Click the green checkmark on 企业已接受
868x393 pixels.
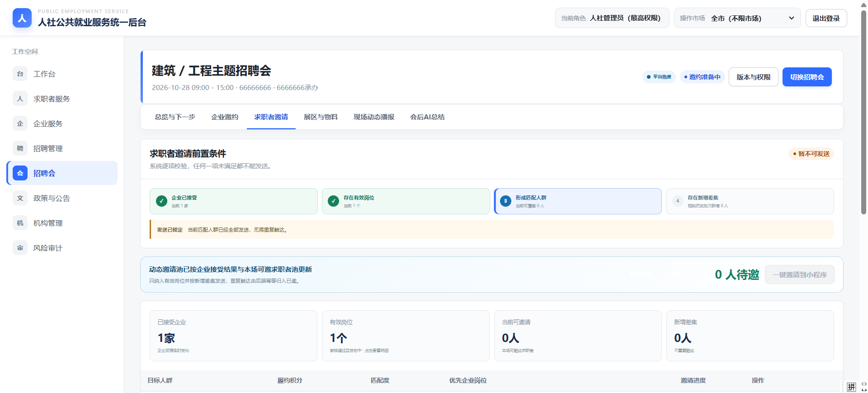click(x=161, y=201)
